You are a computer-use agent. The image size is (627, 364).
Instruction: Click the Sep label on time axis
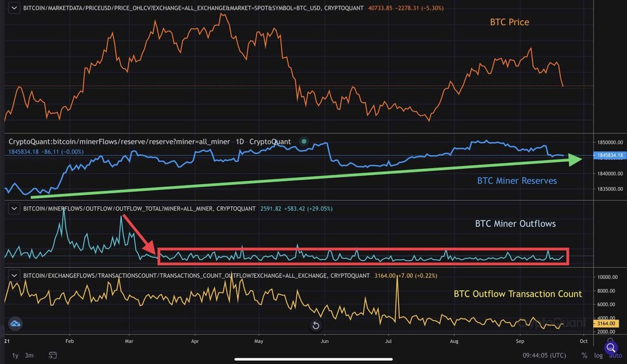pyautogui.click(x=520, y=342)
